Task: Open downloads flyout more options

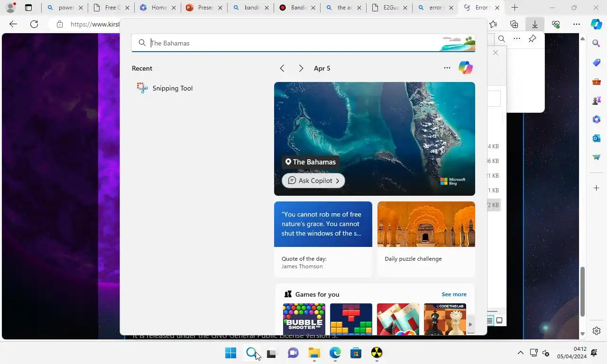Action: 517,39
